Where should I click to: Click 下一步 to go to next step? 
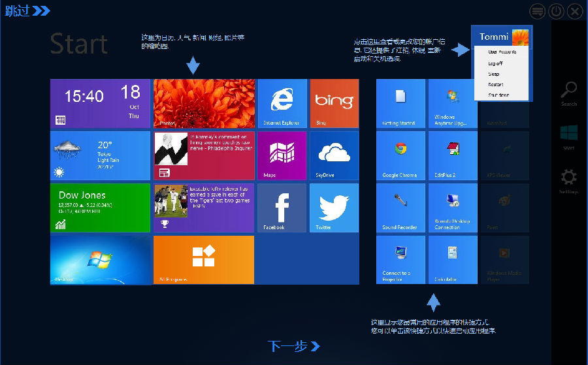click(293, 346)
